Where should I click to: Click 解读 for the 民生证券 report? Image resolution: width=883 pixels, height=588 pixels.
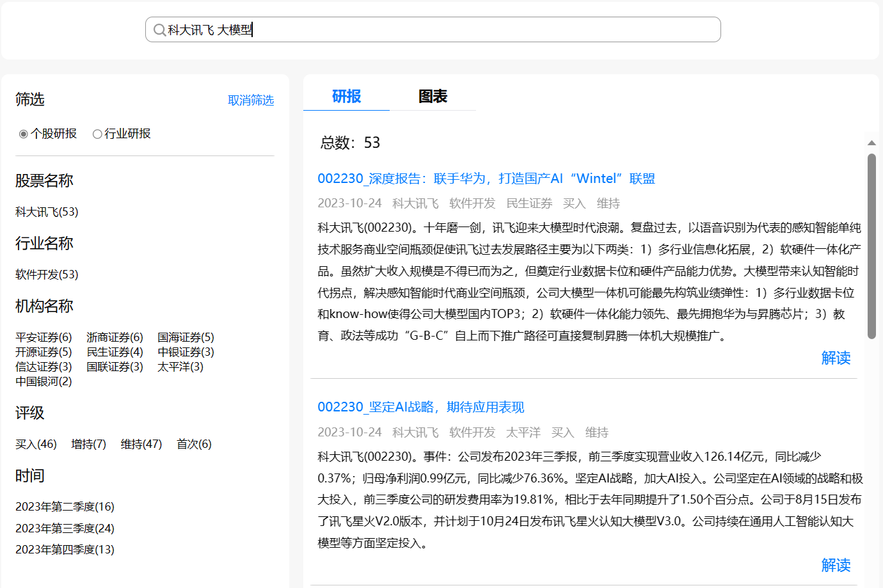point(836,358)
